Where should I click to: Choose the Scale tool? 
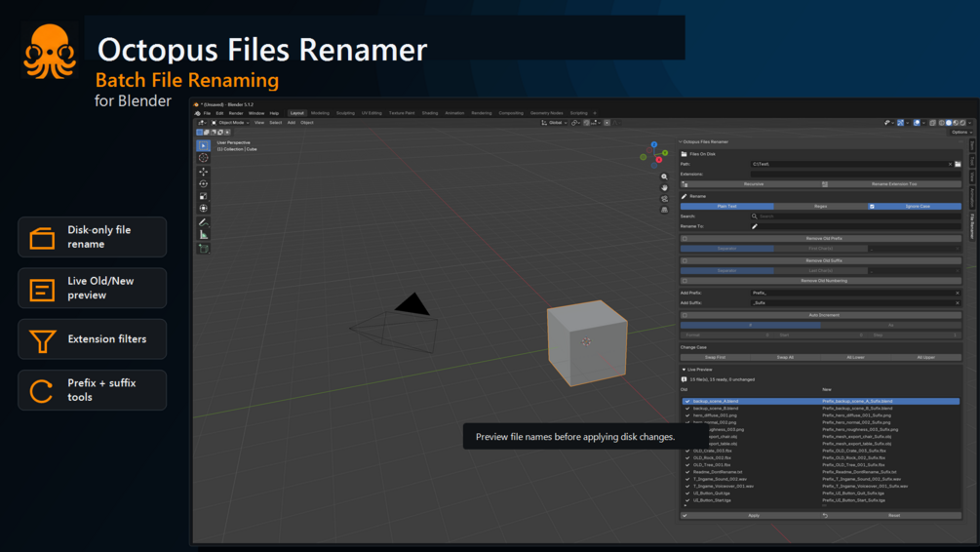pos(203,196)
